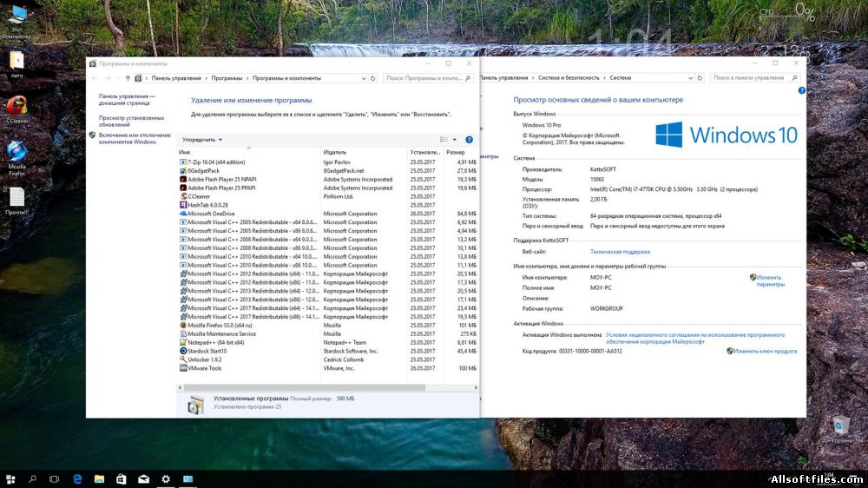This screenshot has width=868, height=488.
Task: Open the Store from the taskbar
Action: tap(122, 479)
